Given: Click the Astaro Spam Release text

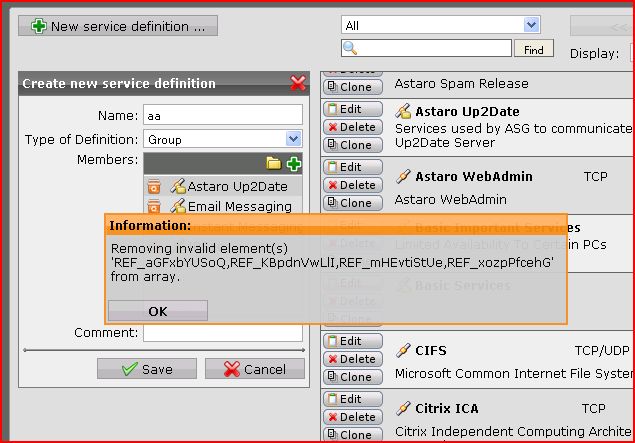Looking at the screenshot, I should (x=461, y=83).
